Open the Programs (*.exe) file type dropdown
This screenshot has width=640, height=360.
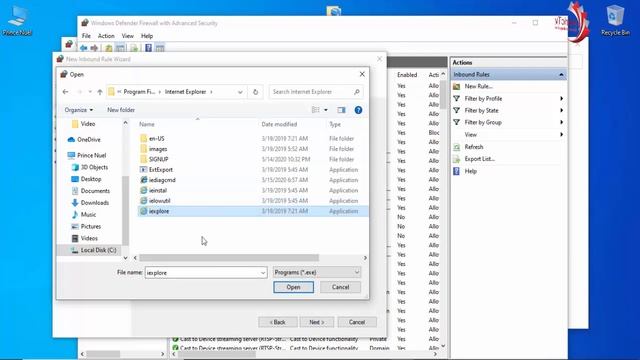point(317,272)
